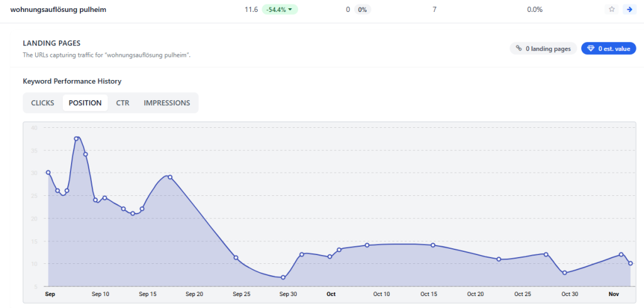Screen dimensions: 644x308
Task: Click the final data point in November
Action: (630, 263)
